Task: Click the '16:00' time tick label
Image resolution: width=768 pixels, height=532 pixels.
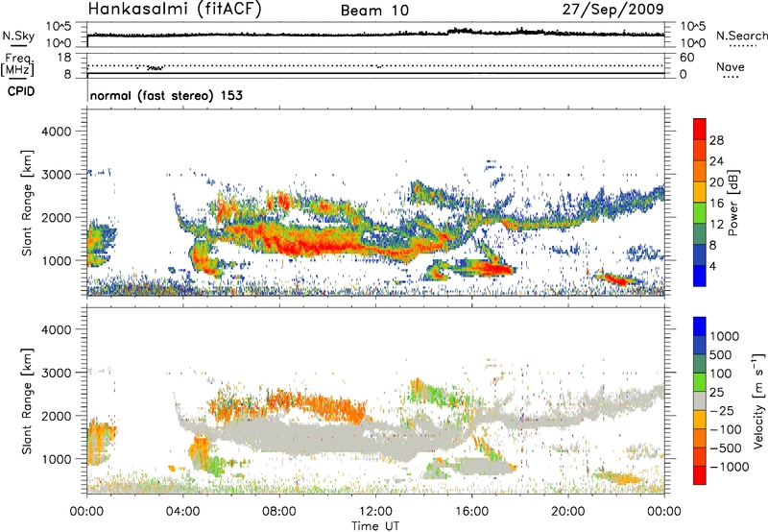Action: point(471,512)
